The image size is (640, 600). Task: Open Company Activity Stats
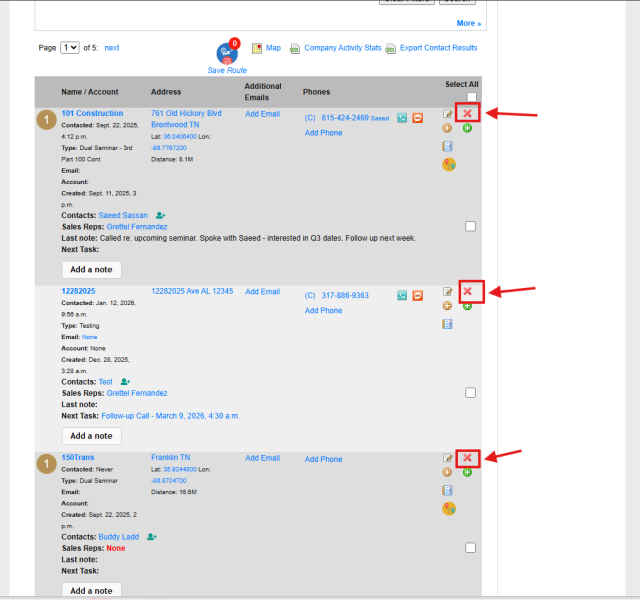342,48
